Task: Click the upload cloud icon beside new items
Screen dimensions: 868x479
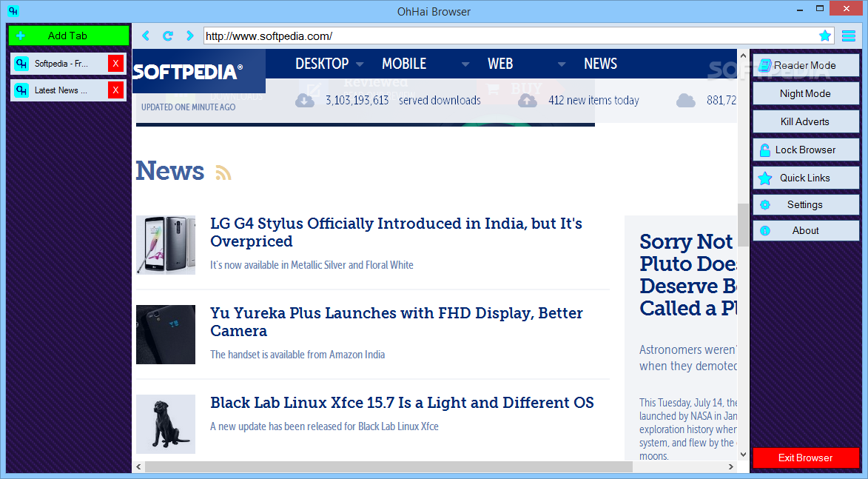Action: coord(528,100)
